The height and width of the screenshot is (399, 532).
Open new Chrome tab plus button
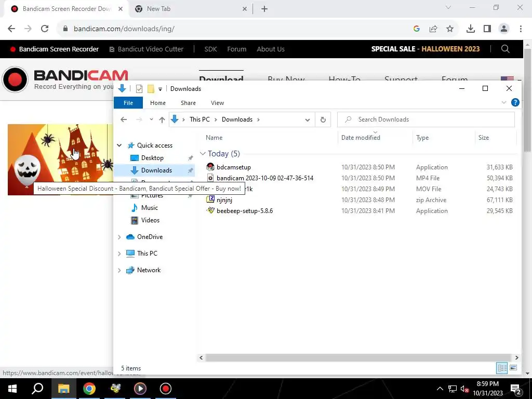(x=264, y=9)
